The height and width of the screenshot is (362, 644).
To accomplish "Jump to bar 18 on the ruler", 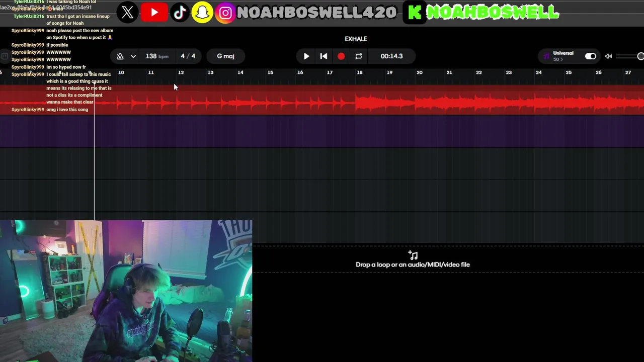I will coord(359,73).
